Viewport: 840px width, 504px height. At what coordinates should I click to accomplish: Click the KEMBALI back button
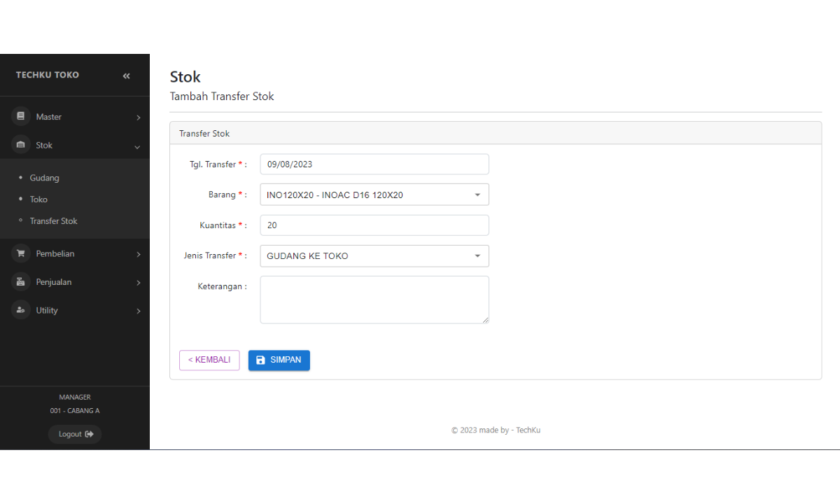click(x=209, y=360)
